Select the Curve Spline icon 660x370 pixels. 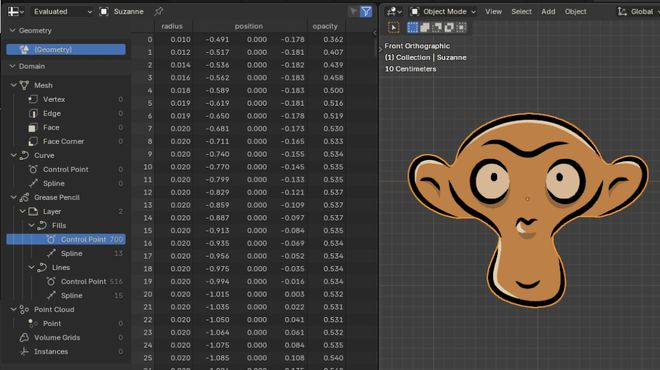[33, 183]
